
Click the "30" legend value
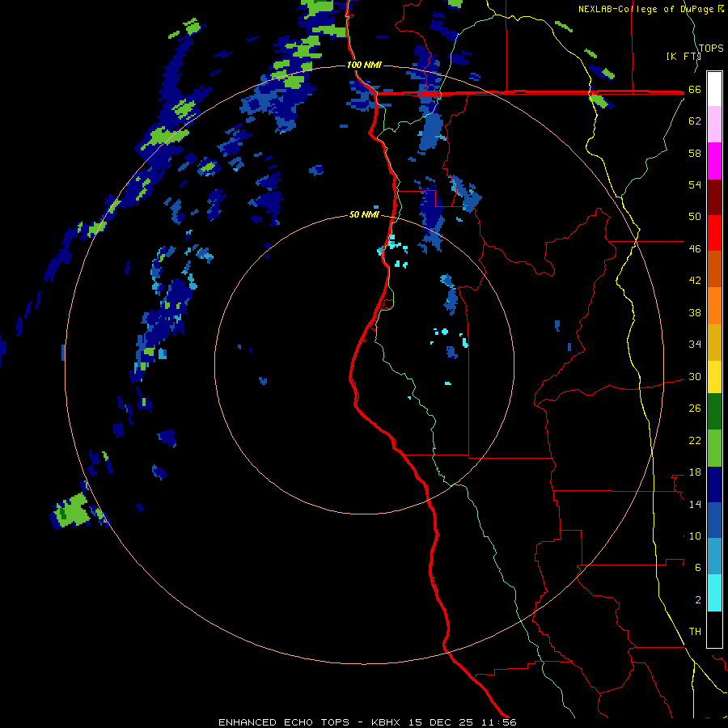pos(695,376)
